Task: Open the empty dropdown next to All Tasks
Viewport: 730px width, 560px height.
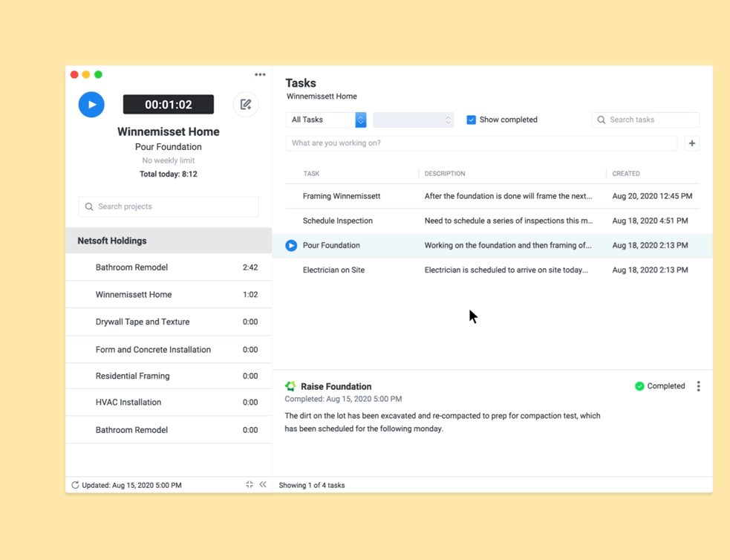Action: tap(413, 120)
